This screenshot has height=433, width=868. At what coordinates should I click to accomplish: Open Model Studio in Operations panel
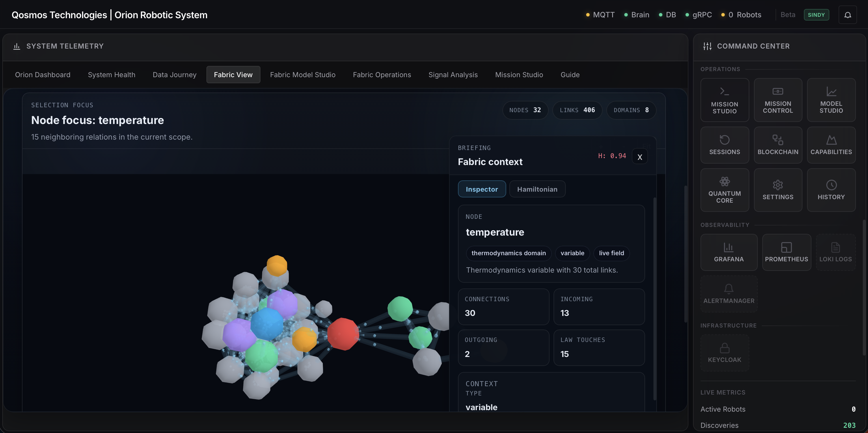pos(831,100)
